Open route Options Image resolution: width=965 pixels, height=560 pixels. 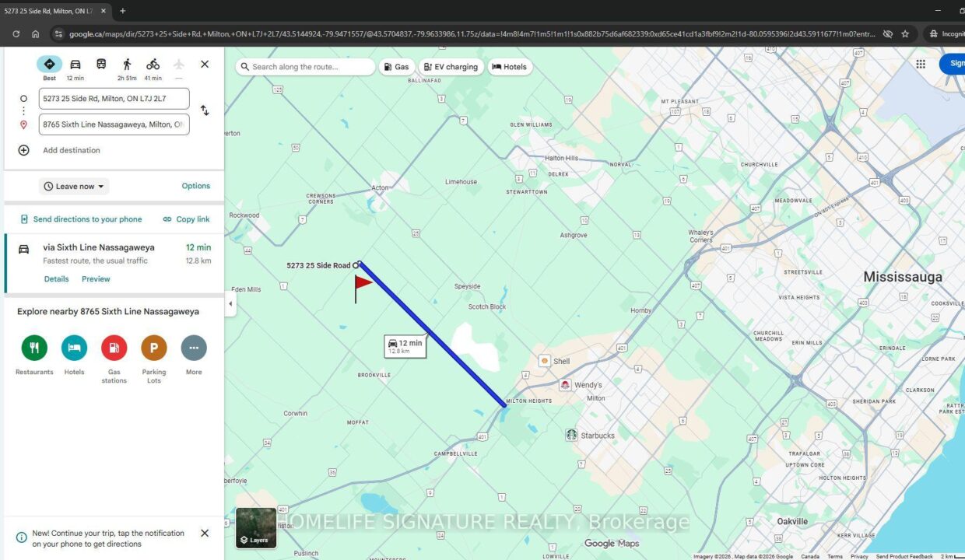pyautogui.click(x=196, y=186)
